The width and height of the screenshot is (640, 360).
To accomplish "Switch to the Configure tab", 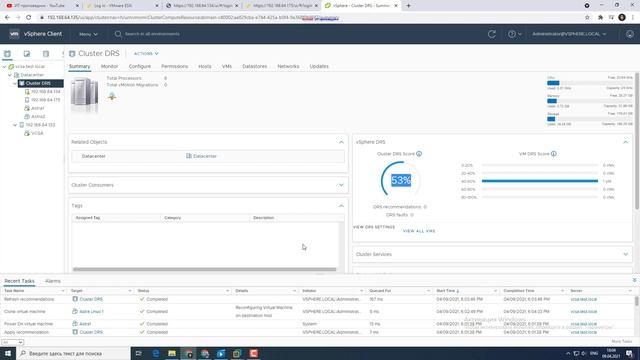I will click(140, 66).
